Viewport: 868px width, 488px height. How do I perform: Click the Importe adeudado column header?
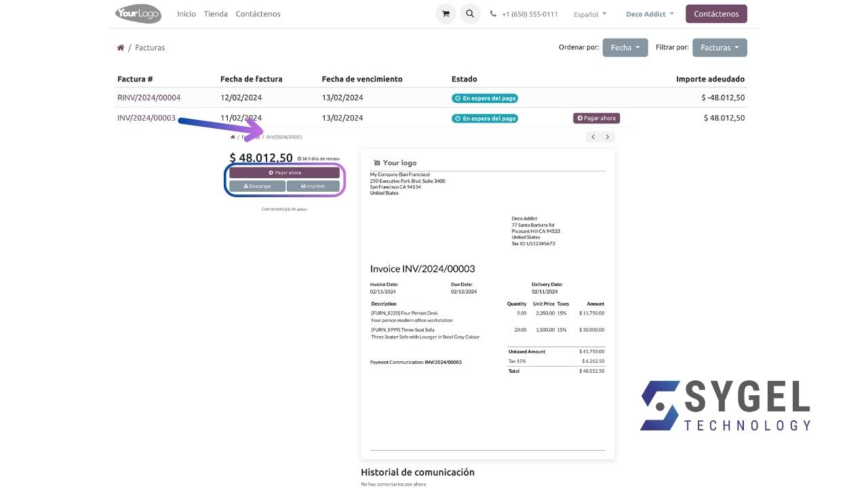pyautogui.click(x=710, y=79)
